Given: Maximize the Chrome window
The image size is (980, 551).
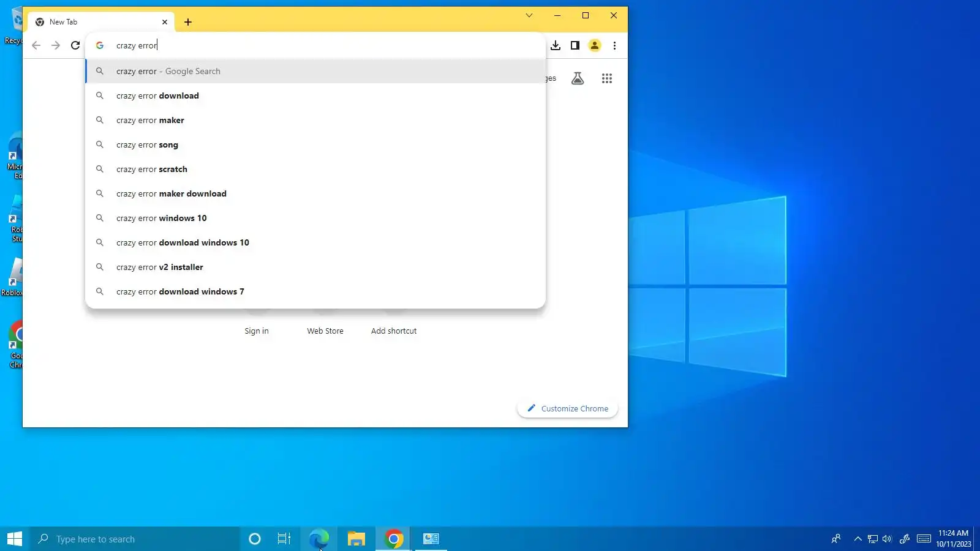Looking at the screenshot, I should pyautogui.click(x=586, y=15).
